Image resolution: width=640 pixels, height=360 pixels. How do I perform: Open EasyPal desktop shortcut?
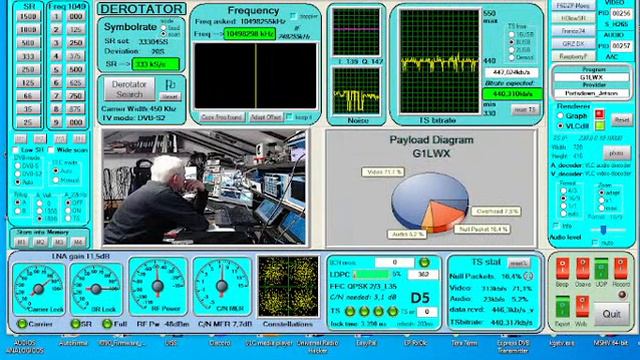[x=366, y=343]
